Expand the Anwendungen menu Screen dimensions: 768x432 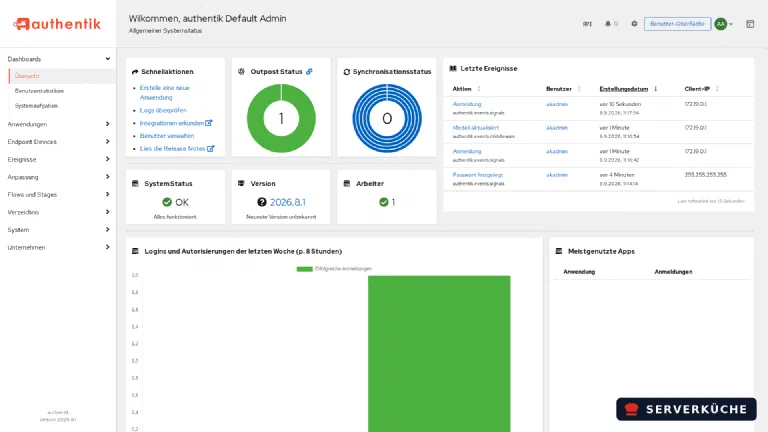58,124
